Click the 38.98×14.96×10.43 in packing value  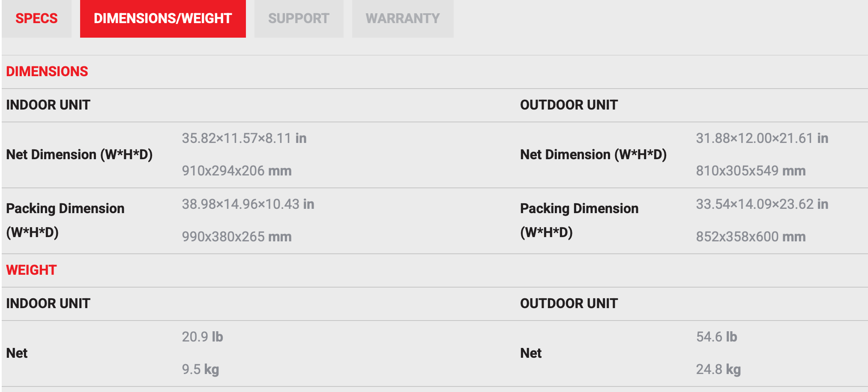tap(248, 204)
